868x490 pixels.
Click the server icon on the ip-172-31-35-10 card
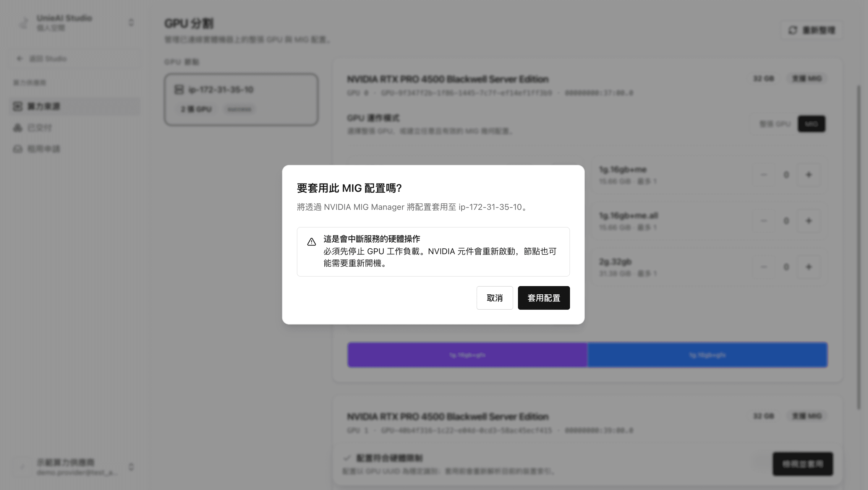click(x=179, y=90)
